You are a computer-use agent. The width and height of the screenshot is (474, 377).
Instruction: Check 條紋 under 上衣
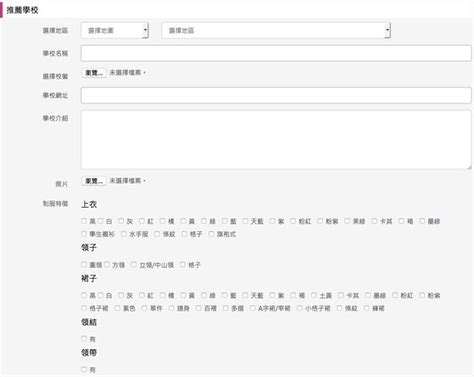(x=157, y=234)
